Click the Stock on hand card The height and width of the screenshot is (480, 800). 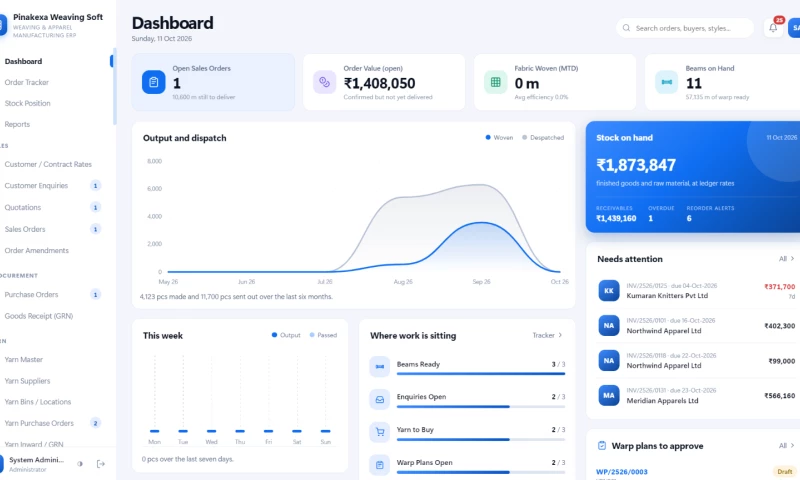[x=693, y=176]
